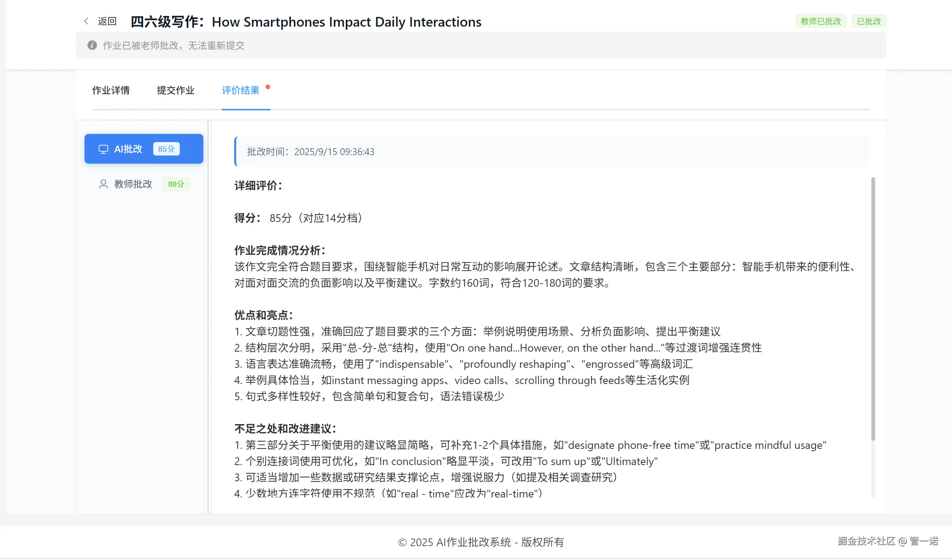Click the back arrow chevron icon

(86, 21)
